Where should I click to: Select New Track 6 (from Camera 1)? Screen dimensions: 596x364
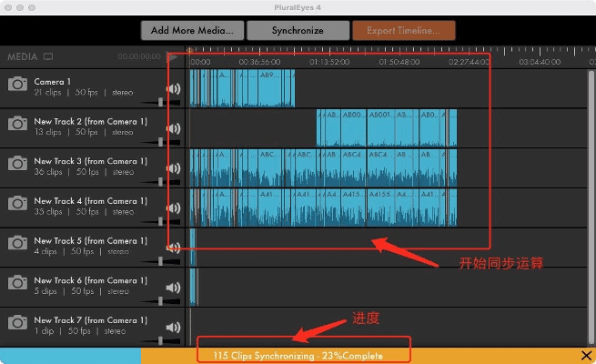[x=90, y=280]
